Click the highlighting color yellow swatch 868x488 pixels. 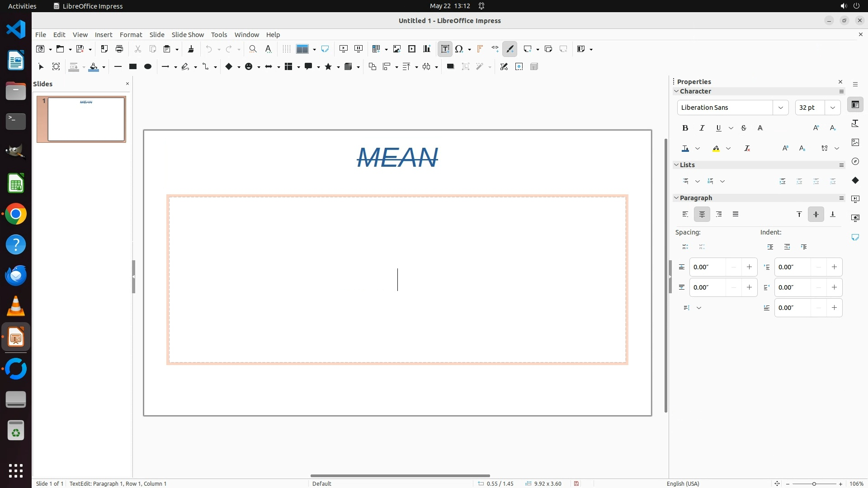pyautogui.click(x=716, y=148)
